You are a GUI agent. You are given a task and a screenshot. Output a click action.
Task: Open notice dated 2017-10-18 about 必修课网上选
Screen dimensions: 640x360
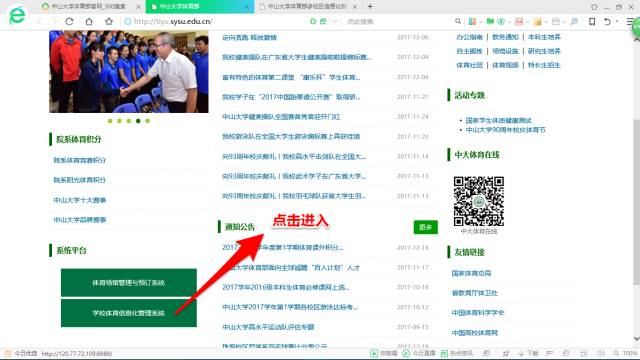coord(286,287)
